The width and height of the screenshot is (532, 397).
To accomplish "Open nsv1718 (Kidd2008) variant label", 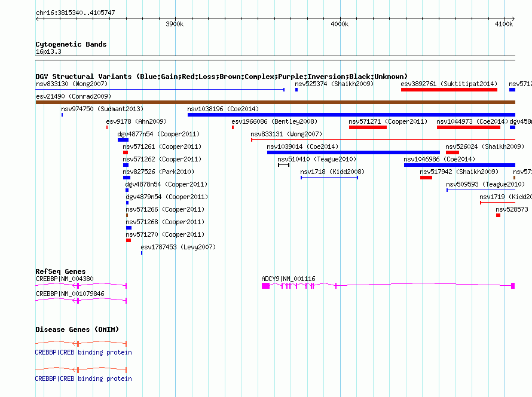I will pos(332,172).
